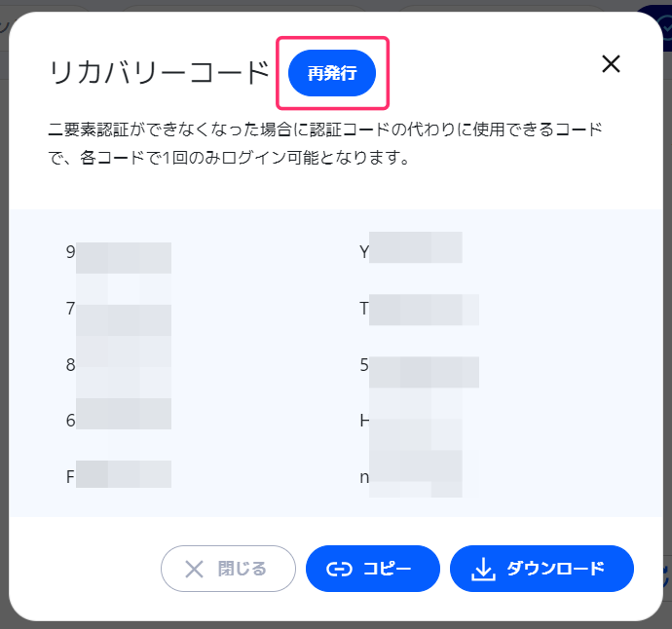Select the recovery code starting with T
This screenshot has height=629, width=672.
[418, 310]
